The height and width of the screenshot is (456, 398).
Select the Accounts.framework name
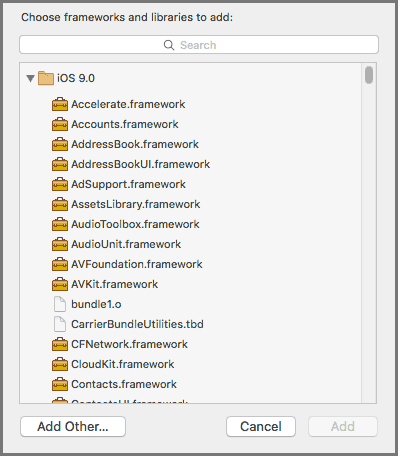(125, 124)
